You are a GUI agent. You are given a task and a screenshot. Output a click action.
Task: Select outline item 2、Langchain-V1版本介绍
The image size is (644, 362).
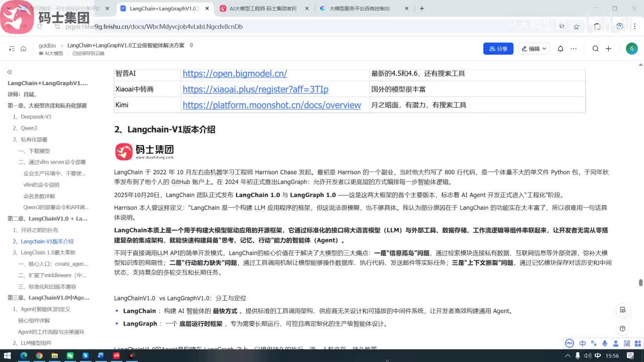pyautogui.click(x=43, y=241)
